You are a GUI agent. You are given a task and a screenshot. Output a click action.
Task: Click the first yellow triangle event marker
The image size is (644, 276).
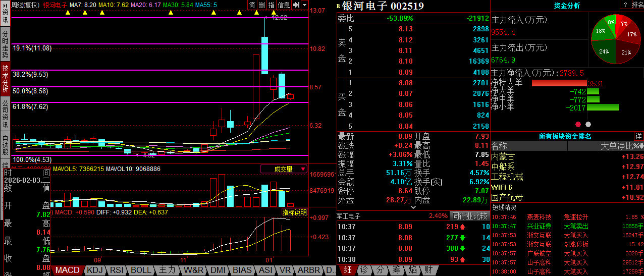pos(68,13)
